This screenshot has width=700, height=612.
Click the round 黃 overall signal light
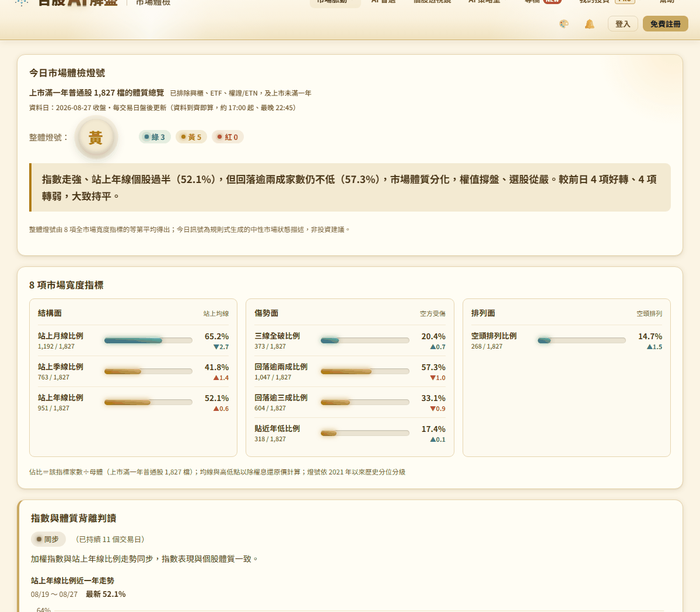tap(96, 138)
